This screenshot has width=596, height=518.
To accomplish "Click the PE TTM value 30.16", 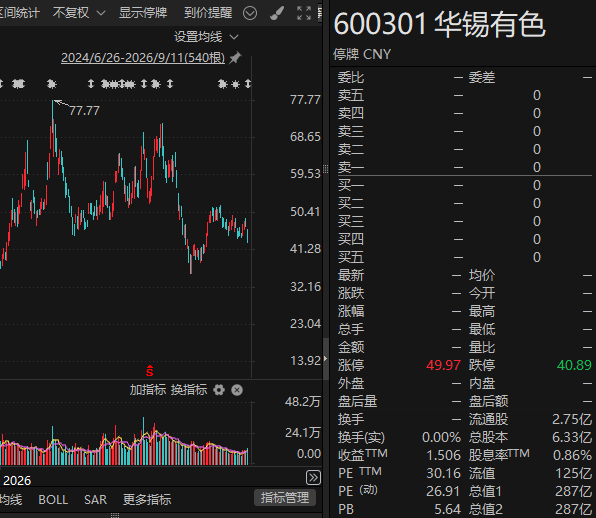I will coord(443,473).
